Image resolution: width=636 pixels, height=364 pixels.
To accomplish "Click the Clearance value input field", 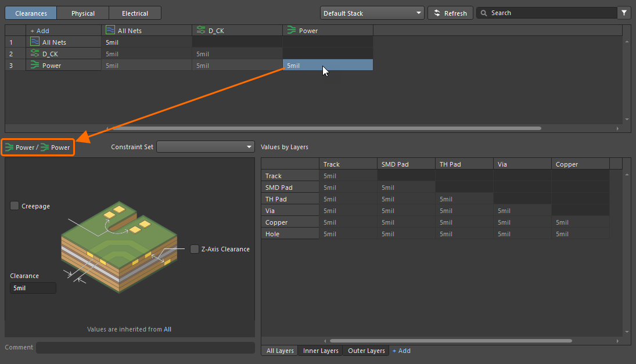I will point(33,288).
